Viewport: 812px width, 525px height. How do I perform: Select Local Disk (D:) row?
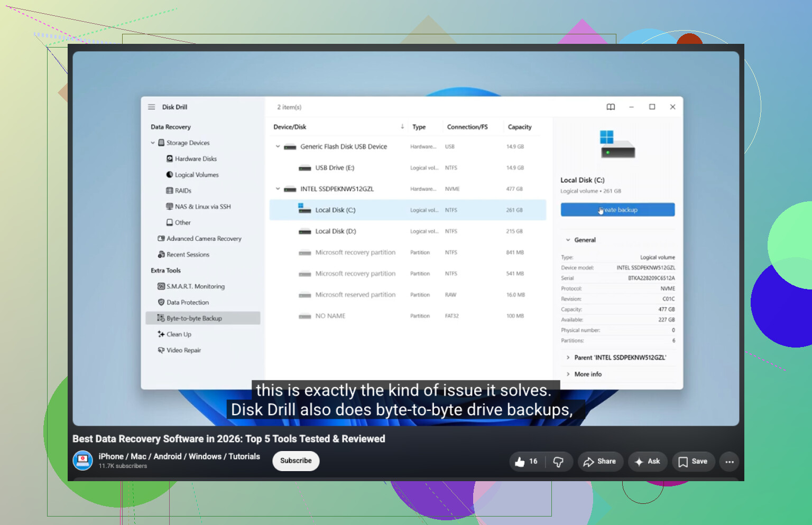click(408, 231)
